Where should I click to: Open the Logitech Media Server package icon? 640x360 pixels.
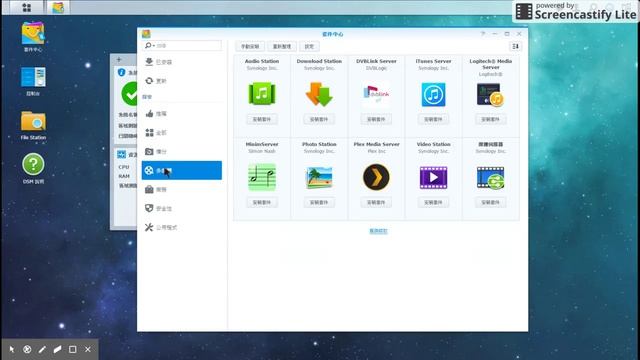coord(490,94)
